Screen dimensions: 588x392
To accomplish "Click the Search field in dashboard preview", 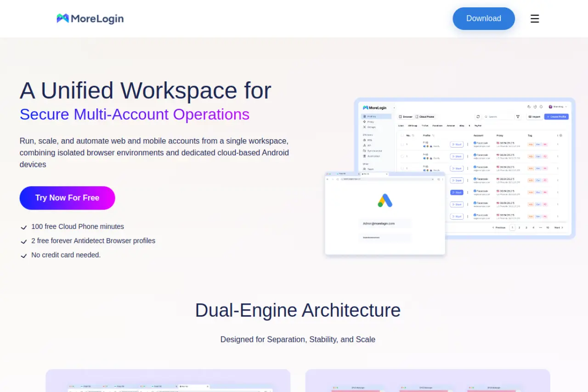I will 498,117.
